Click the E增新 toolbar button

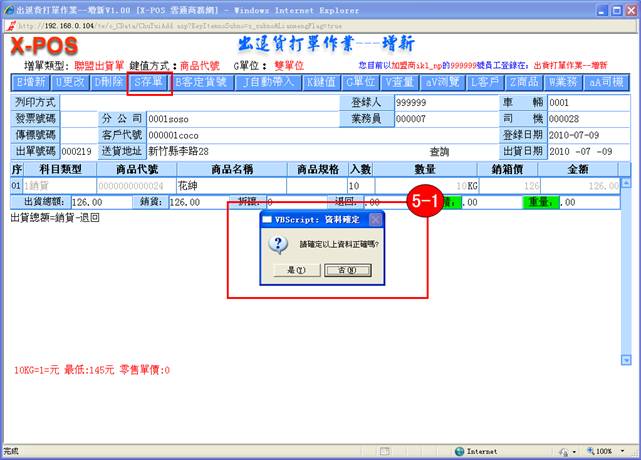coord(30,81)
